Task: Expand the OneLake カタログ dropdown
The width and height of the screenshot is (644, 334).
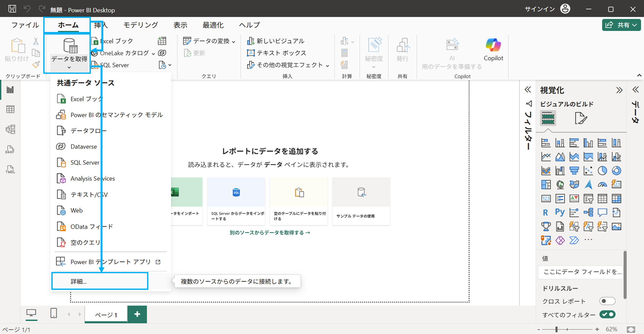Action: (x=153, y=53)
